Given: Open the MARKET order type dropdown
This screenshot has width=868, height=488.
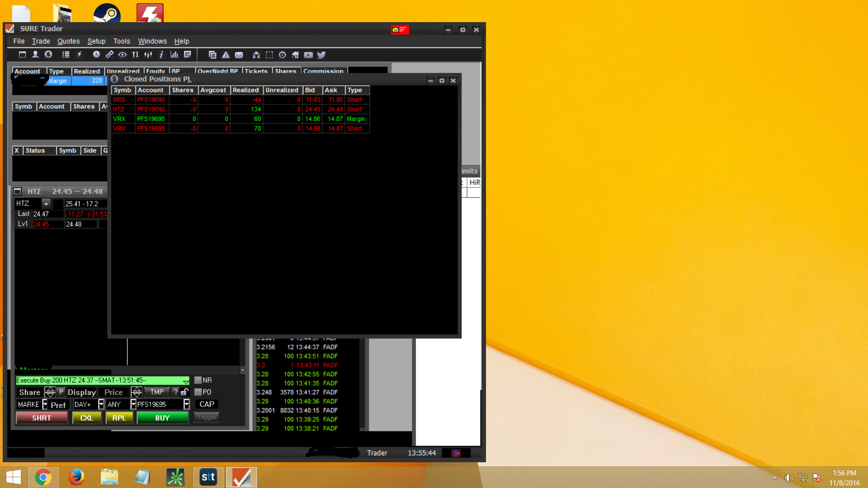Looking at the screenshot, I should click(x=45, y=404).
